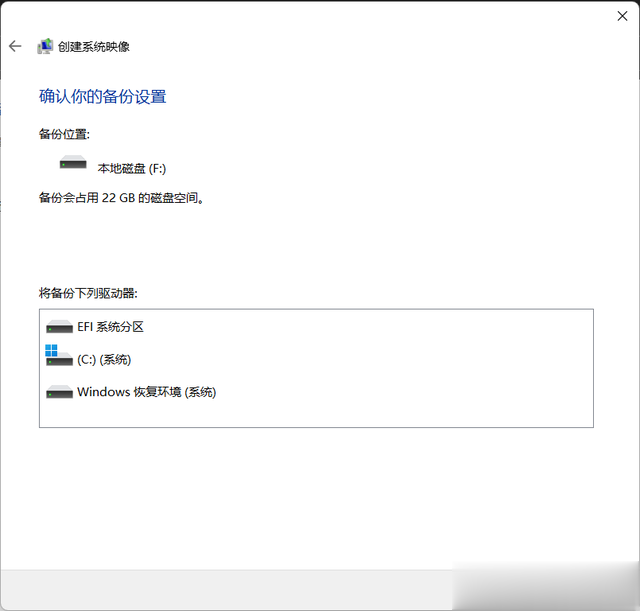Select the Local Disk (F:) drive icon
This screenshot has height=611, width=640.
tap(73, 162)
